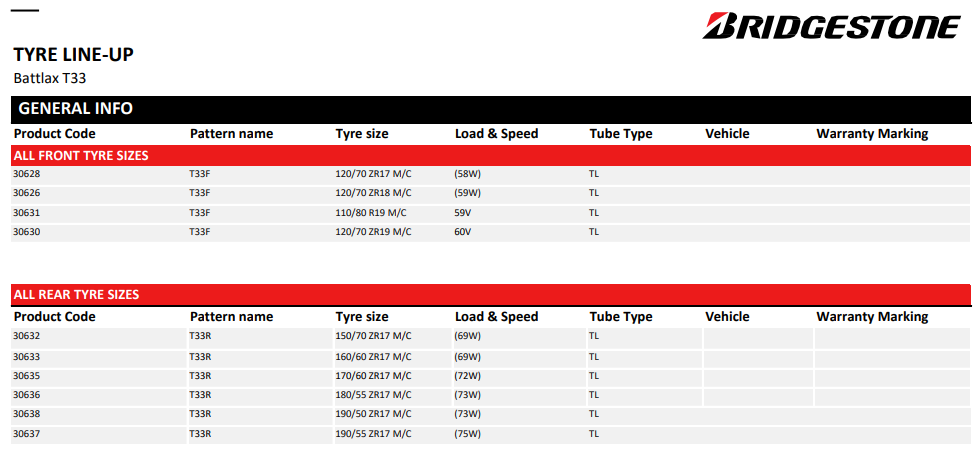980x474 pixels.
Task: Click T33F pattern in 30628 row
Action: [200, 174]
